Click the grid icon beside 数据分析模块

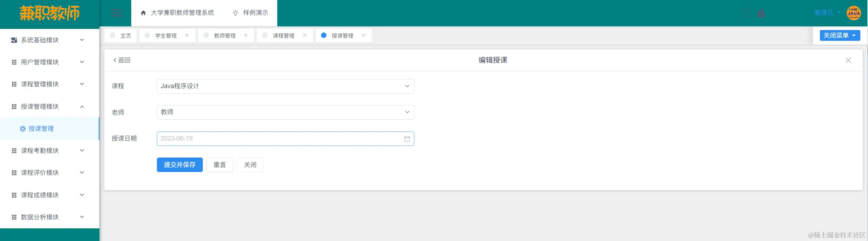(14, 217)
